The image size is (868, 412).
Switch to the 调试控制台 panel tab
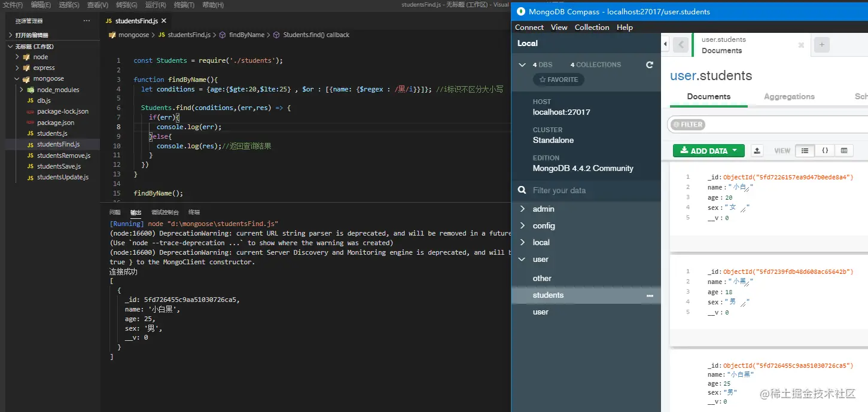click(165, 212)
